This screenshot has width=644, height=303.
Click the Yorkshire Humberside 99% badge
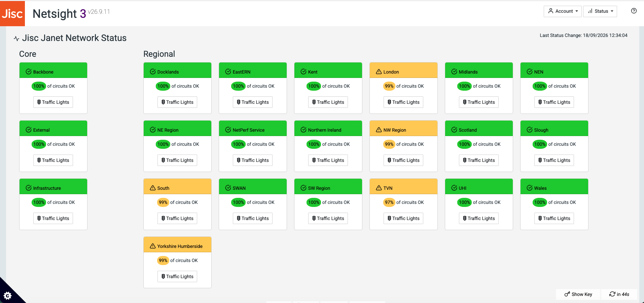tap(163, 260)
